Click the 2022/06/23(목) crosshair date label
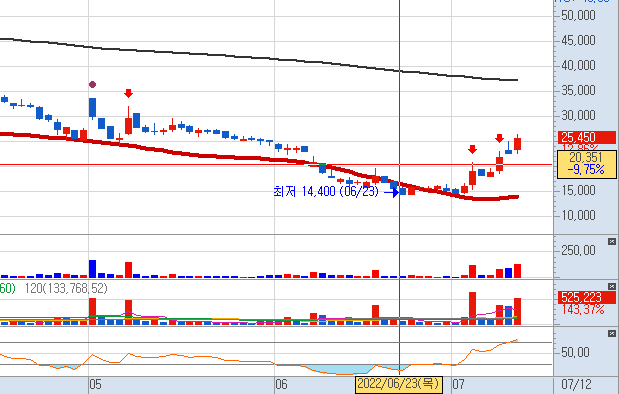 click(x=399, y=384)
